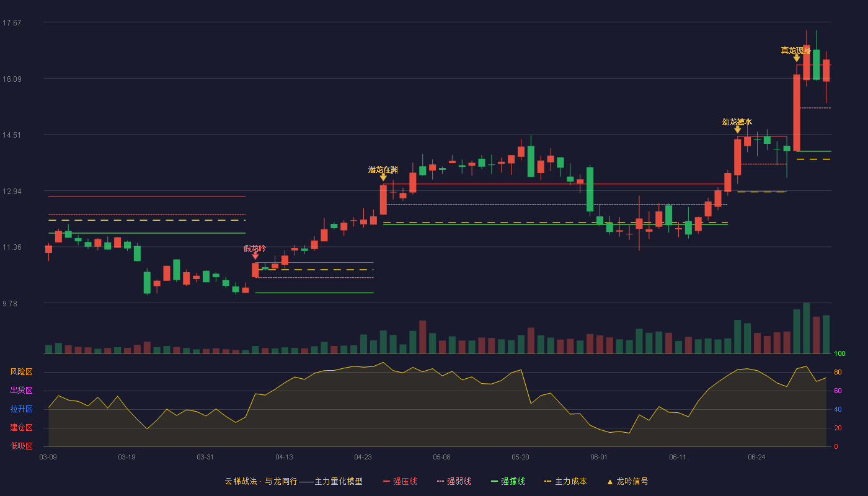
Task: Click the tallest volume bar near chart end
Action: pos(806,328)
